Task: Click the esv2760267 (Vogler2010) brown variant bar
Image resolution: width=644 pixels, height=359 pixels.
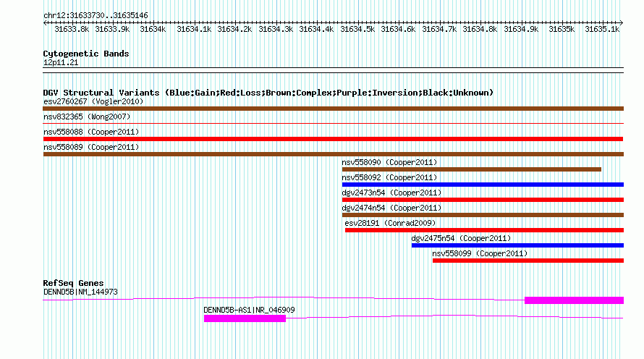Action: click(333, 109)
